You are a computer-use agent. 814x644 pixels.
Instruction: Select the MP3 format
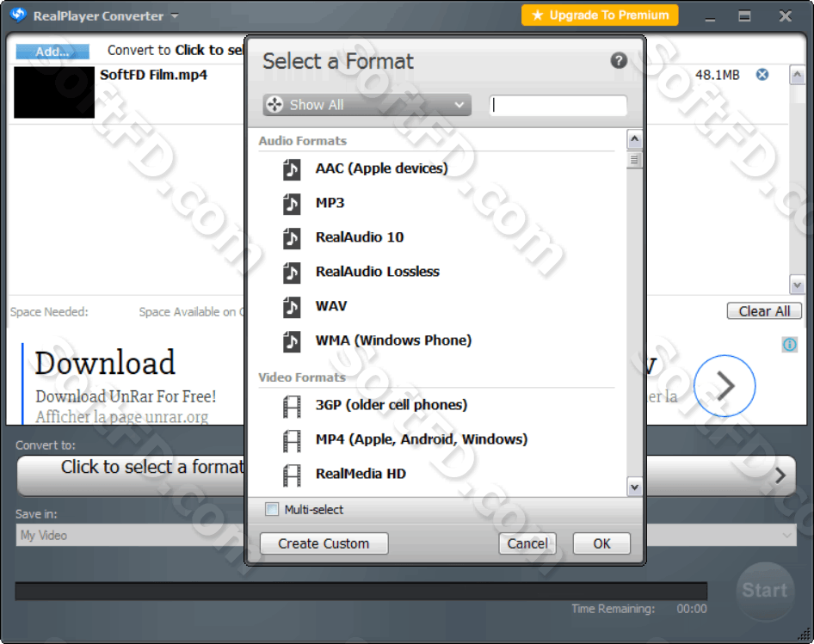(x=330, y=203)
